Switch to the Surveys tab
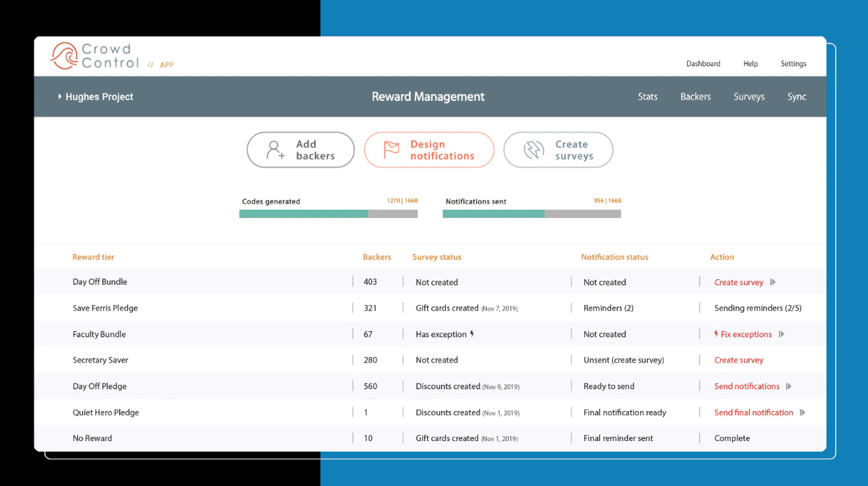 (x=749, y=97)
